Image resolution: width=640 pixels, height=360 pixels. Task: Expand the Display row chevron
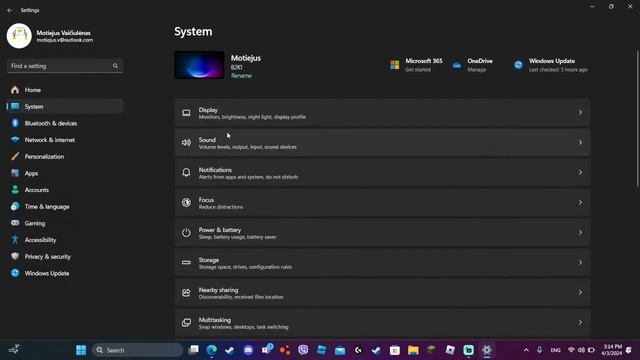tap(580, 113)
